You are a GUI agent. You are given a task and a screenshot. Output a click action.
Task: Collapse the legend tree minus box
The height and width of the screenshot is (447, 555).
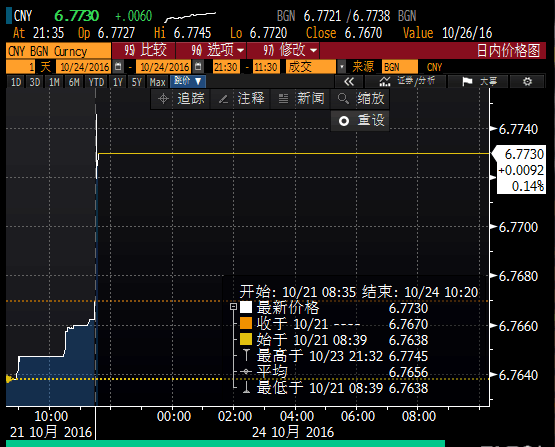click(x=233, y=306)
